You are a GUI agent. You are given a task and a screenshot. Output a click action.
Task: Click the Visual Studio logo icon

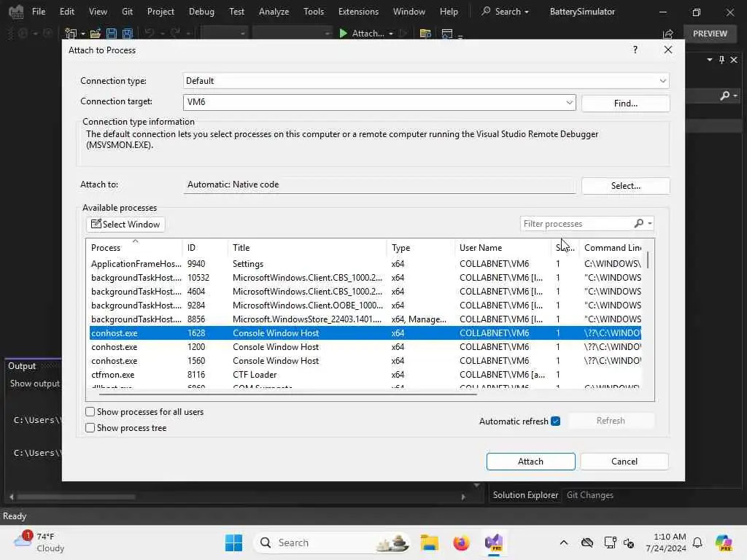click(16, 12)
